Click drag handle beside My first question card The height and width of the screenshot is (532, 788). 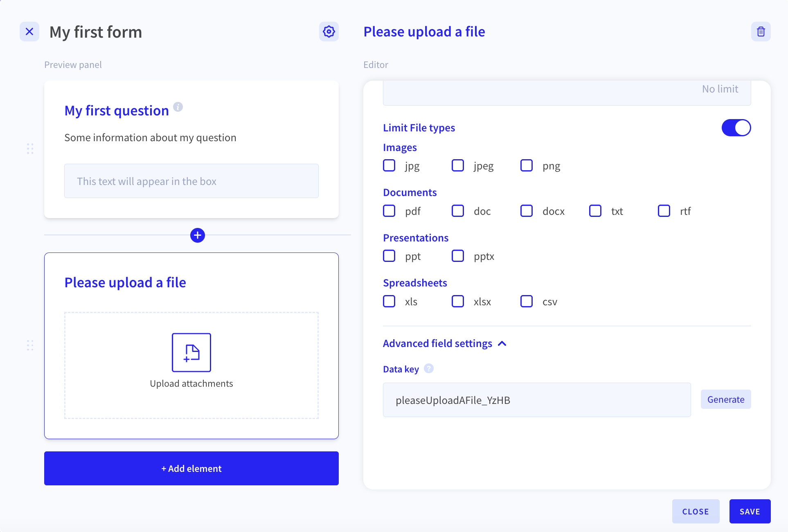pyautogui.click(x=30, y=149)
